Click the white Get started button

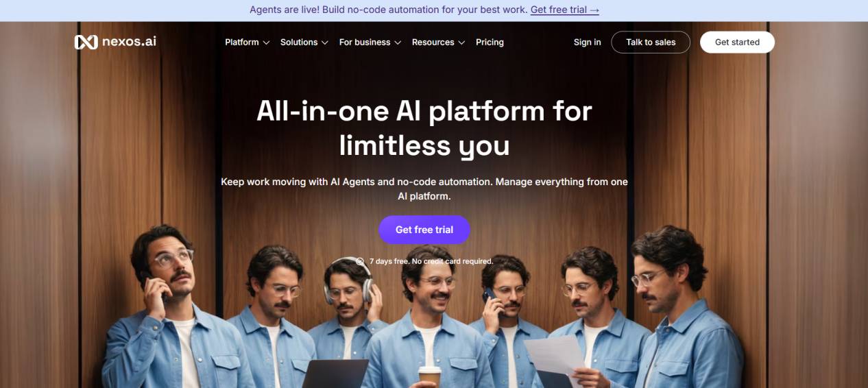(737, 42)
